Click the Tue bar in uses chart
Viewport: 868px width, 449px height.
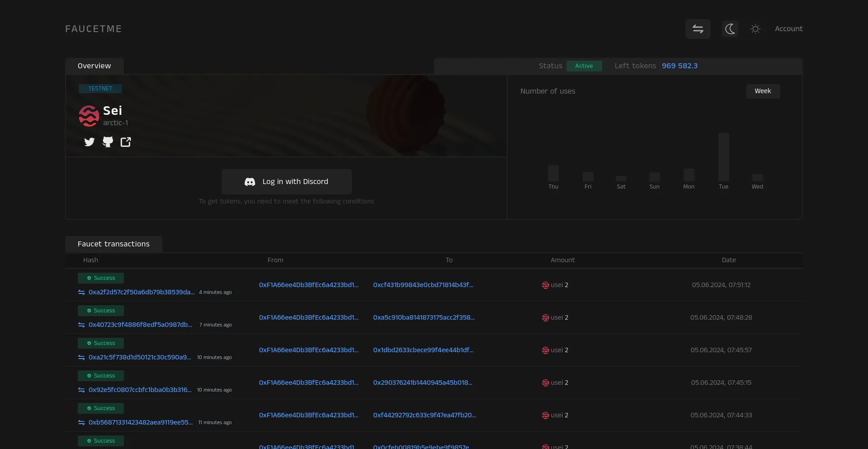coord(724,157)
